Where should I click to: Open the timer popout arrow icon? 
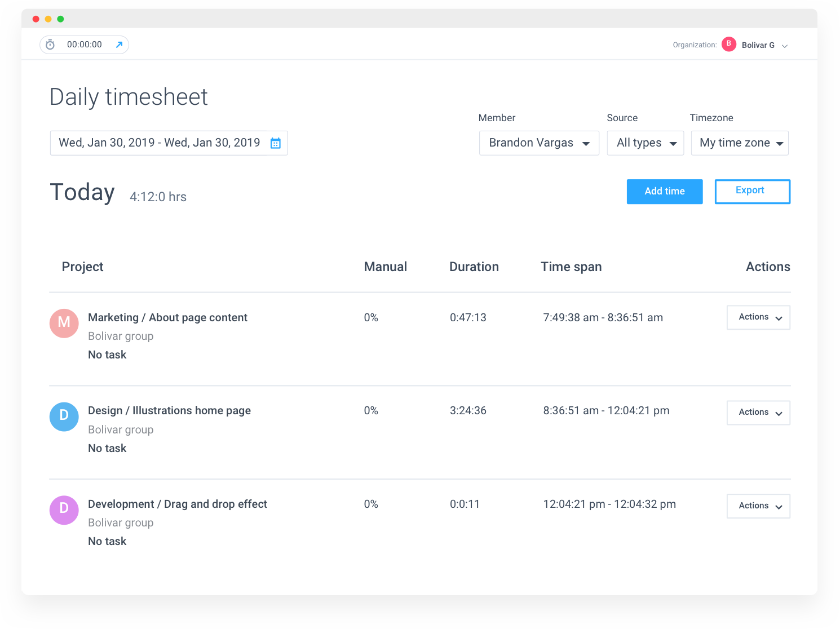pyautogui.click(x=119, y=45)
